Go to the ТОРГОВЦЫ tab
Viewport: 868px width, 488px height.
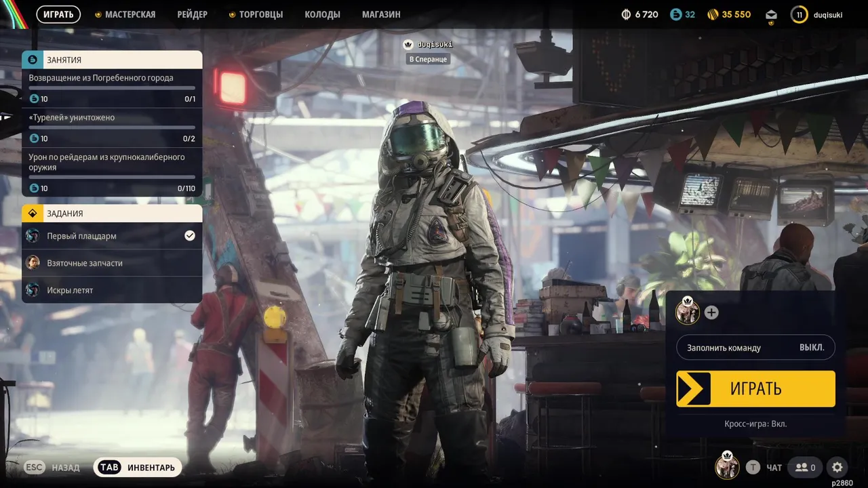(261, 14)
